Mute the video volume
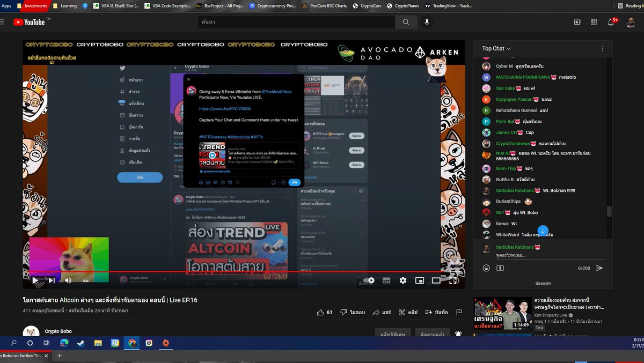 click(x=68, y=280)
